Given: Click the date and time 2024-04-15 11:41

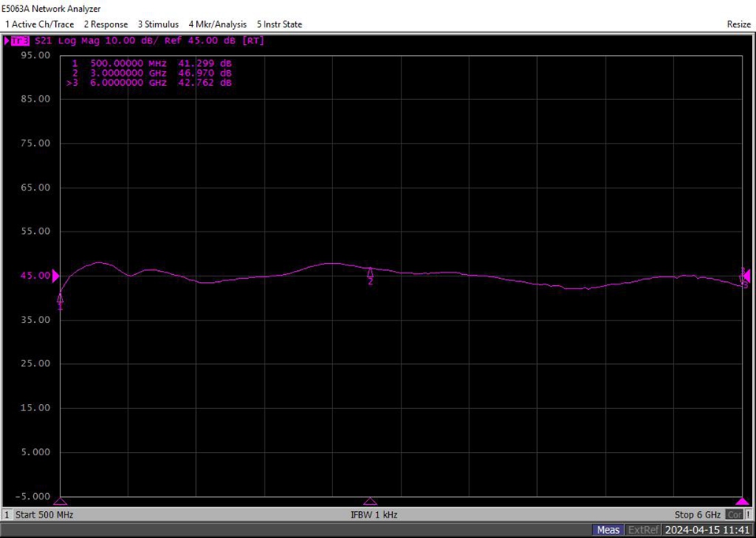Looking at the screenshot, I should point(708,530).
